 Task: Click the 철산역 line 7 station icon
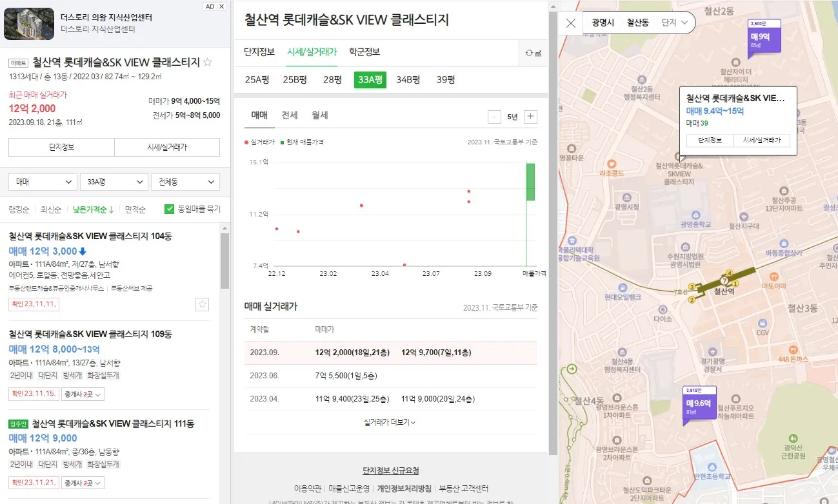click(724, 282)
